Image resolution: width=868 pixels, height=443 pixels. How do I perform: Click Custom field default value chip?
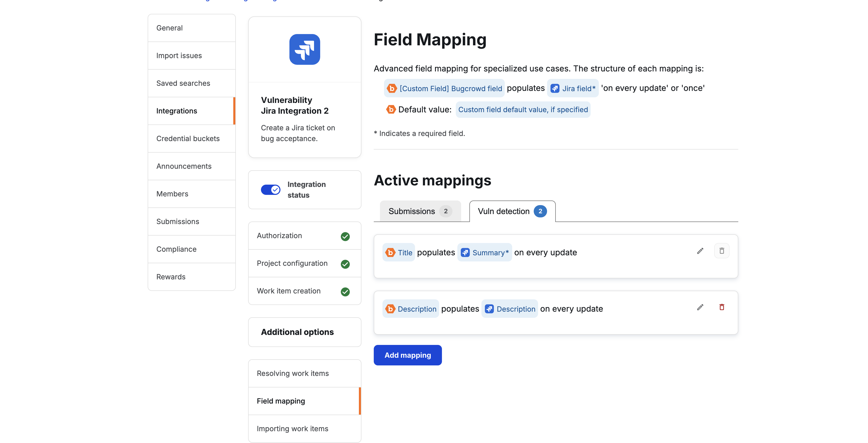[x=523, y=109]
